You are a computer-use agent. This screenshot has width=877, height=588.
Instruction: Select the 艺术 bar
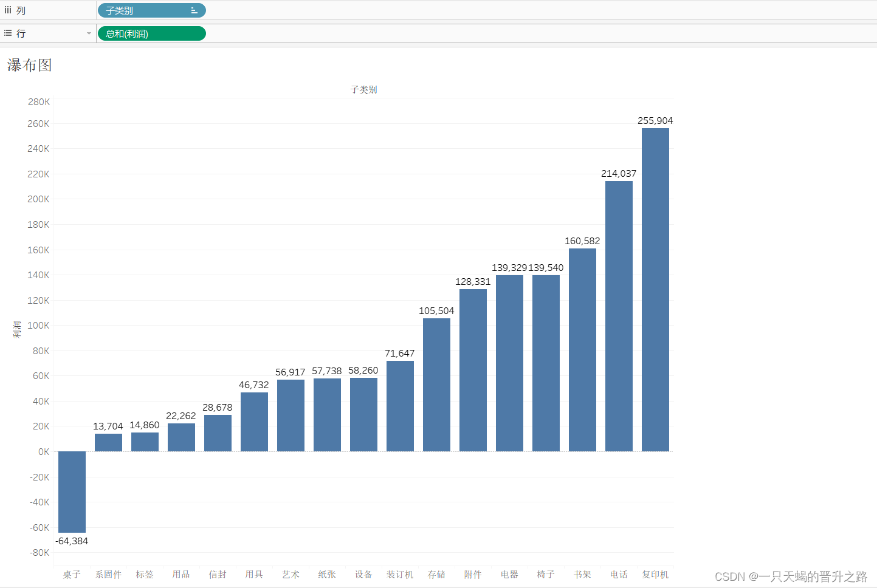click(291, 415)
